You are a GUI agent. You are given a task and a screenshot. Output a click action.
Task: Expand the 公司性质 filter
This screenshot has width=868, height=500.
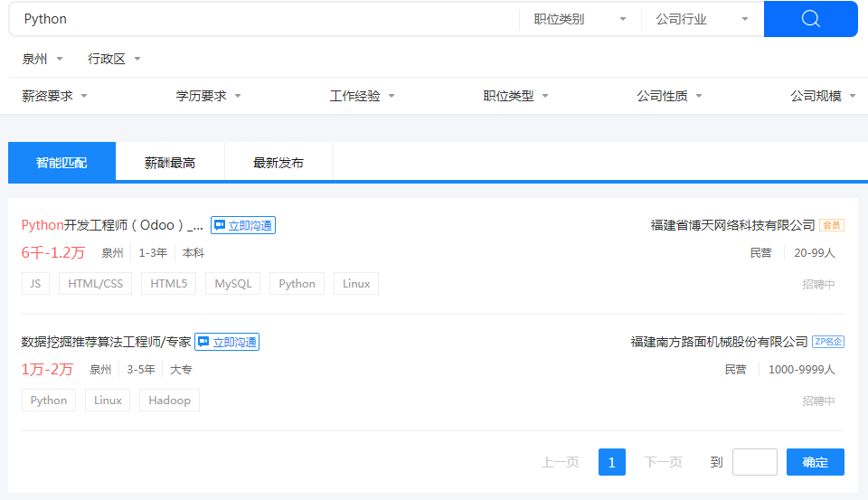click(669, 96)
